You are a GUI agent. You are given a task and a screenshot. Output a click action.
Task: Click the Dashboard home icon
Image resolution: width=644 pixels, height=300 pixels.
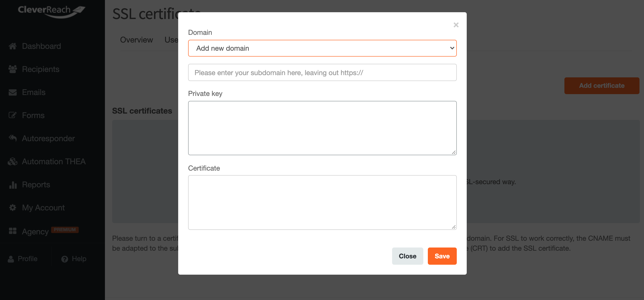(x=12, y=46)
